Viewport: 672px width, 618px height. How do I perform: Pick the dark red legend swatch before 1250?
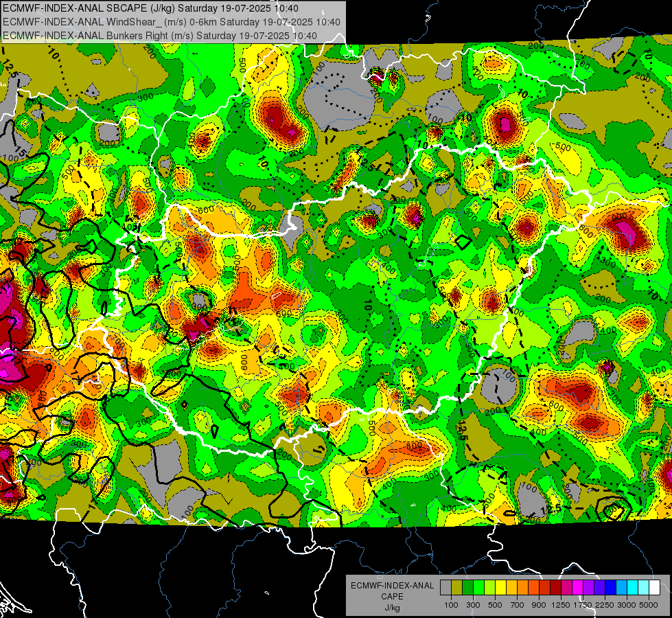point(556,587)
